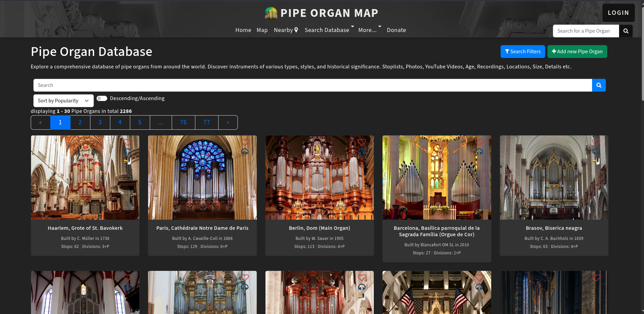Click 'Built by C. A. Buchholz in 1839'
644x314 pixels.
(554, 239)
